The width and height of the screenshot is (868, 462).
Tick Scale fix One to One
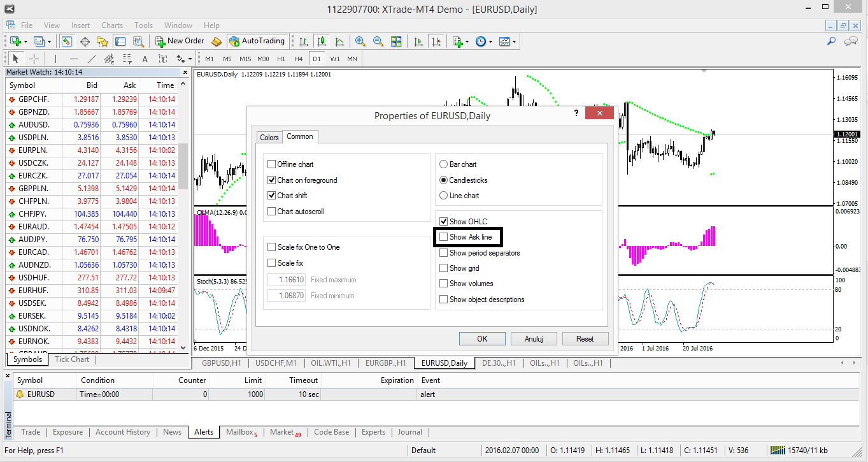tap(272, 247)
